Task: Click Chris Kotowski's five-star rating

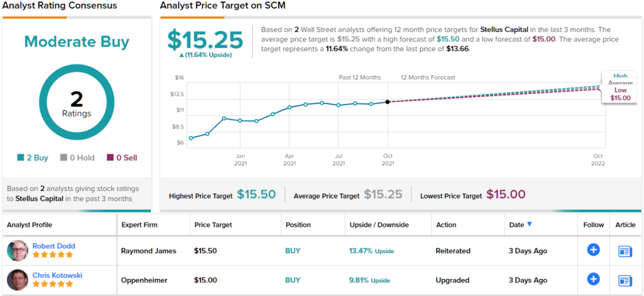Action: tap(53, 284)
